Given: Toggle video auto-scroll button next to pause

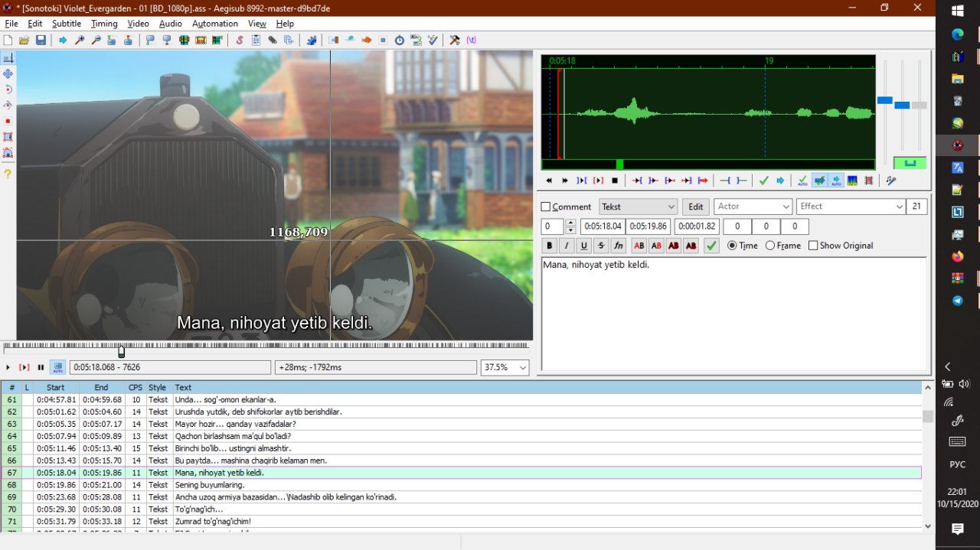Looking at the screenshot, I should pos(58,367).
